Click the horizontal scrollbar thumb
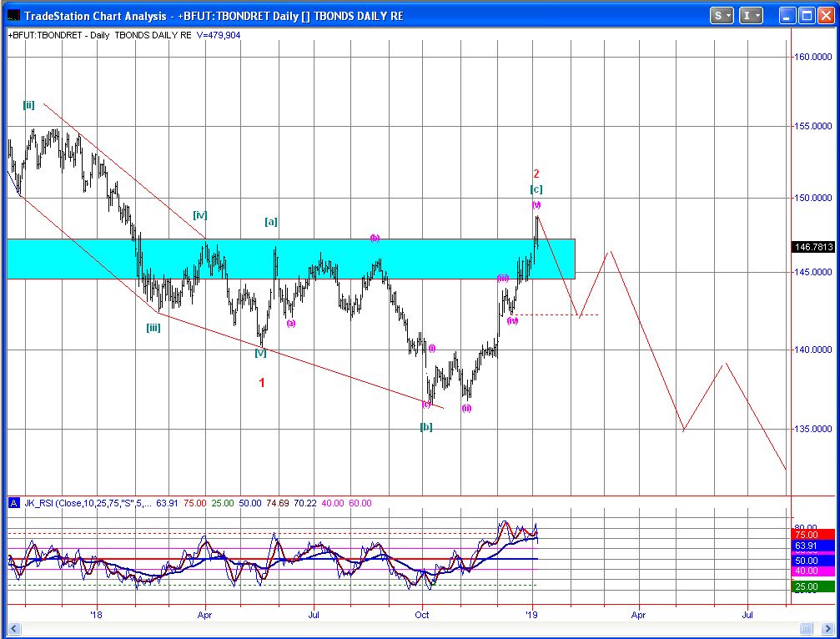 click(x=806, y=628)
